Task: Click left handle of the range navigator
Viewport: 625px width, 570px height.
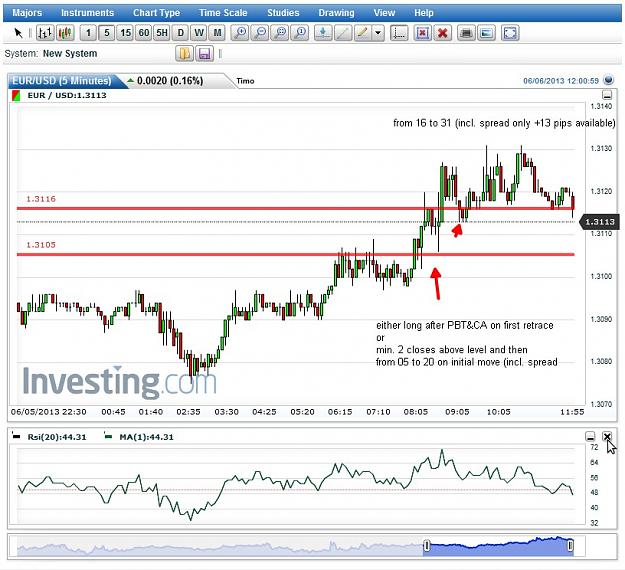Action: point(426,545)
